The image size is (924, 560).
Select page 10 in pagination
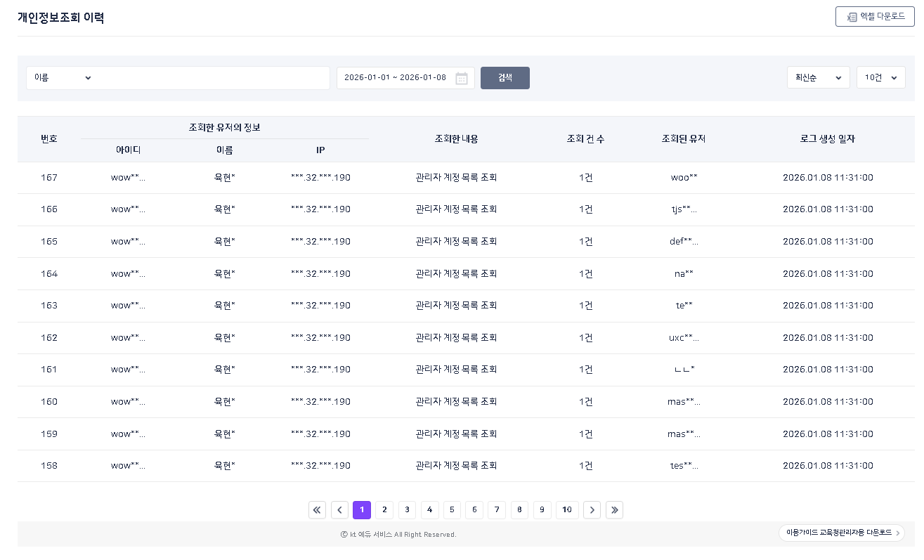567,510
